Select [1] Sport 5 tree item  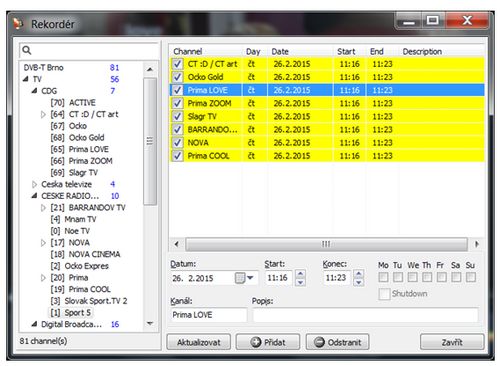click(70, 313)
